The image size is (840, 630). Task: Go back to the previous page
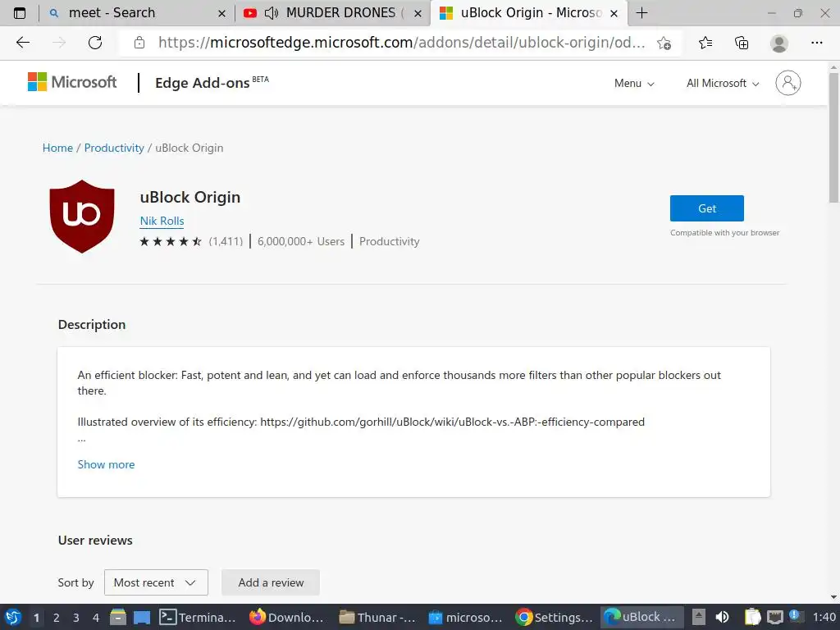click(23, 43)
